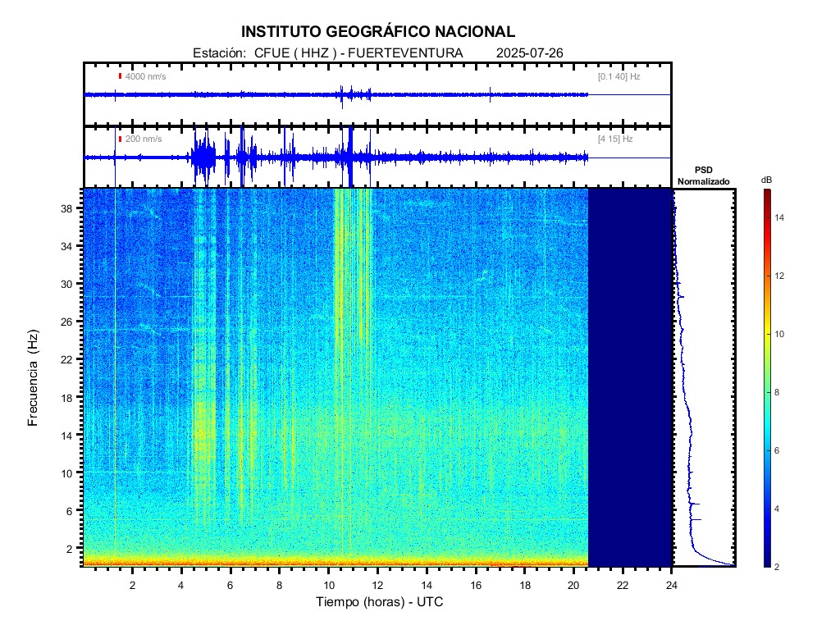
Task: Click the dB colorbar label
Action: pyautogui.click(x=767, y=180)
